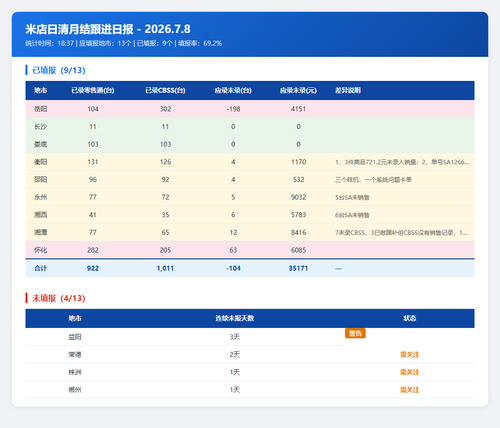Click the statistics subtitle line with 填报率 69.2%

[x=123, y=43]
